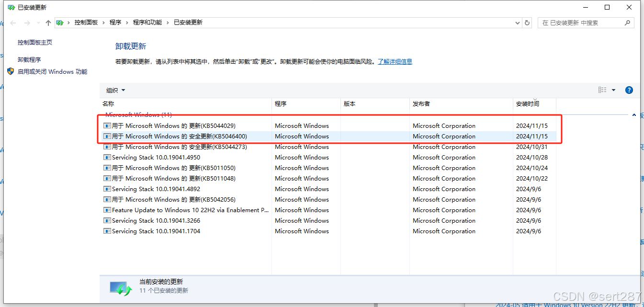This screenshot has width=644, height=307.
Task: Open the view options dropdown arrow
Action: [x=614, y=90]
